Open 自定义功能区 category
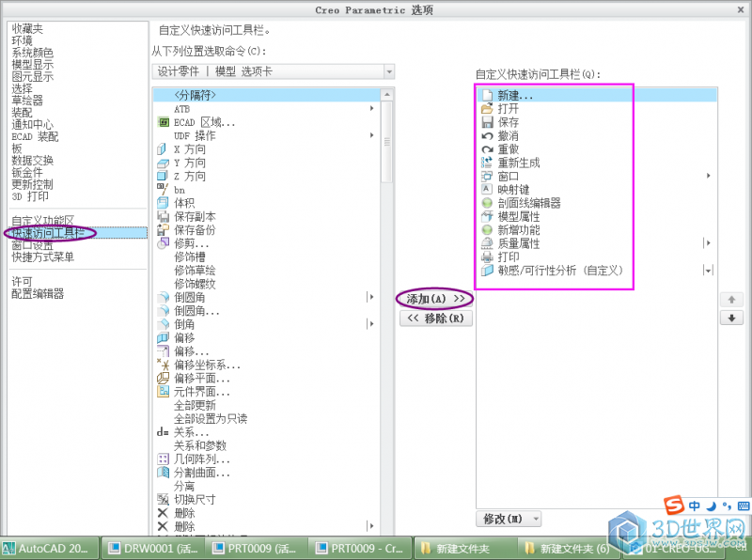 [42, 221]
